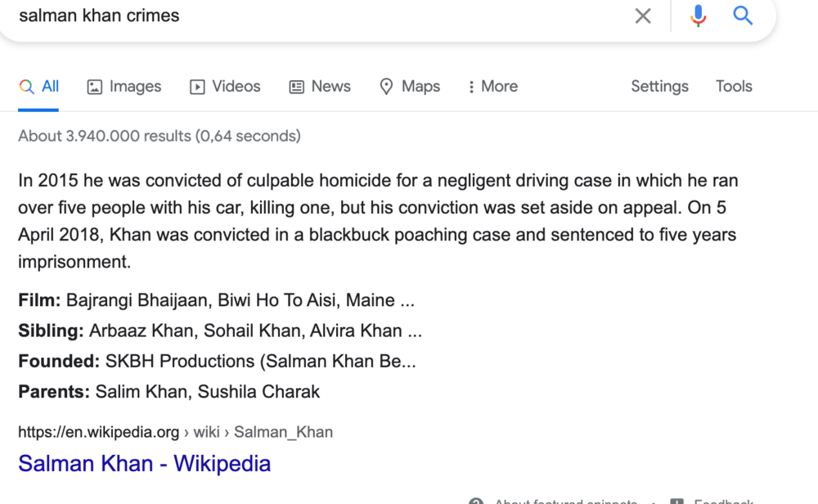This screenshot has height=504, width=818.
Task: Open the Videos tab
Action: (x=225, y=87)
